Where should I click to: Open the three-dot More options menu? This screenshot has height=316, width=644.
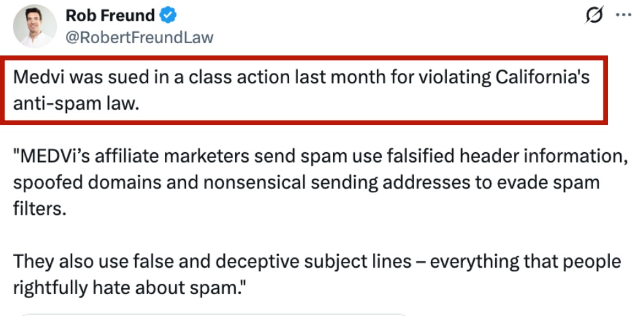[x=623, y=15]
